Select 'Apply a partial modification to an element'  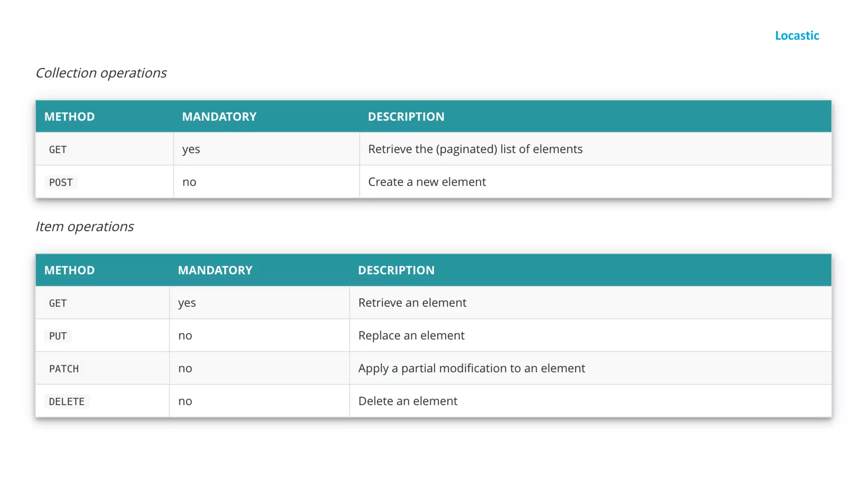[471, 368]
